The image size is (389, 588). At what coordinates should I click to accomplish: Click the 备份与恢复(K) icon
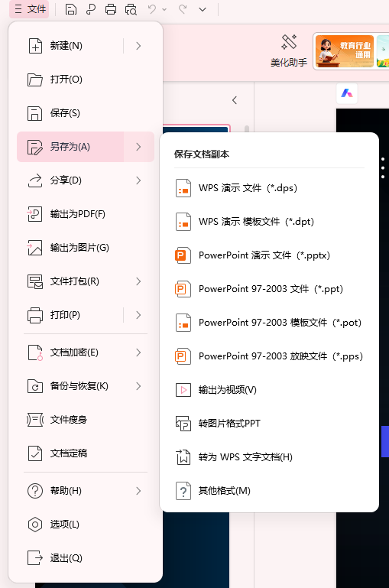[35, 386]
